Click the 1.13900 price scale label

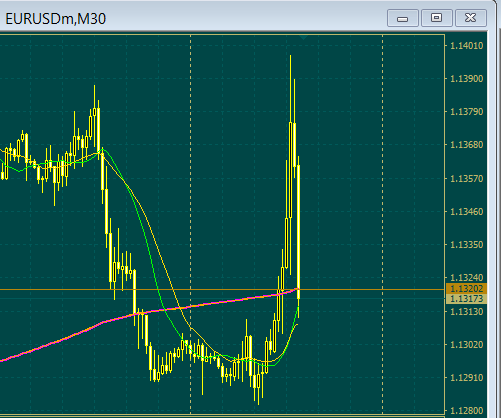coord(466,79)
